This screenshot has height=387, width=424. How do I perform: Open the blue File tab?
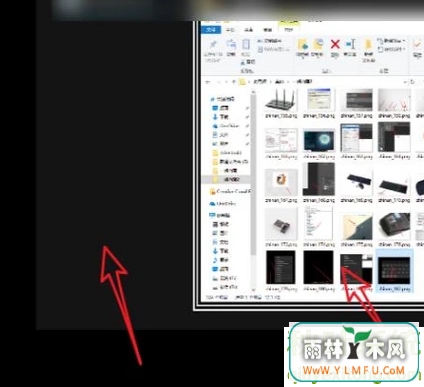click(211, 30)
